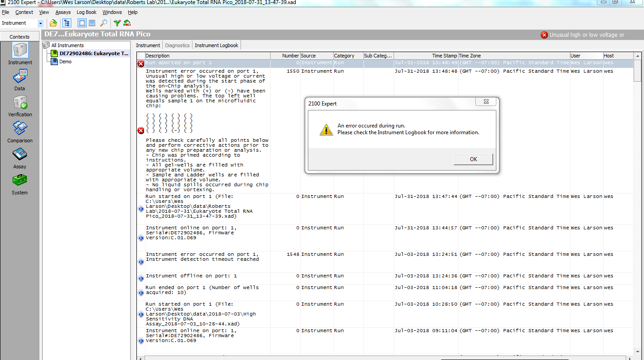Select the Run aborted on port 1 row
Viewport: 644px width, 360px height.
pos(385,63)
